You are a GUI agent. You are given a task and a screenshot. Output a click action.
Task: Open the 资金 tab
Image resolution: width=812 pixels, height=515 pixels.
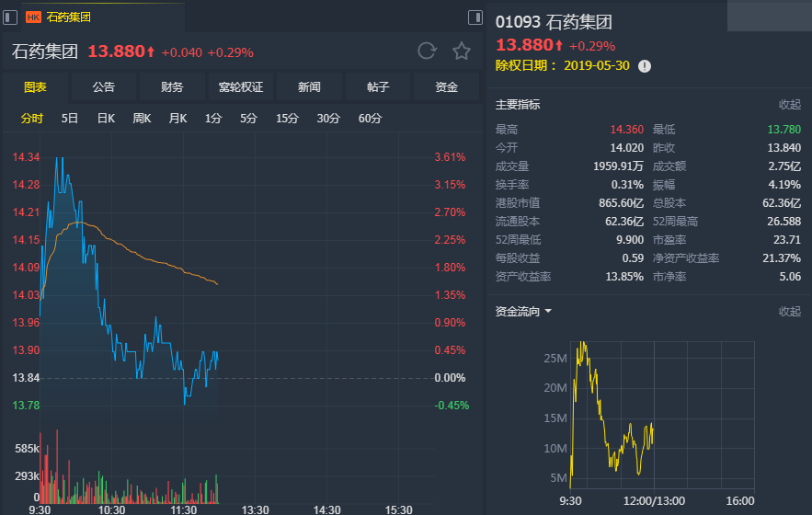coord(446,87)
